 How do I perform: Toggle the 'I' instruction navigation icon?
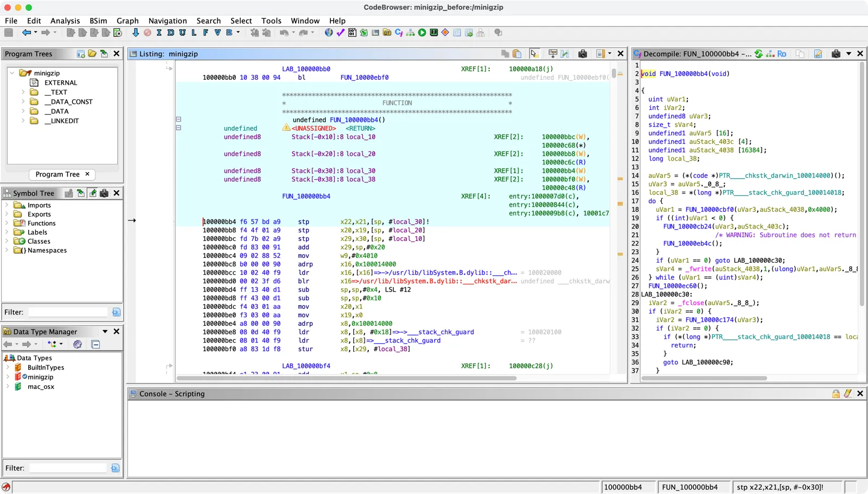click(159, 33)
